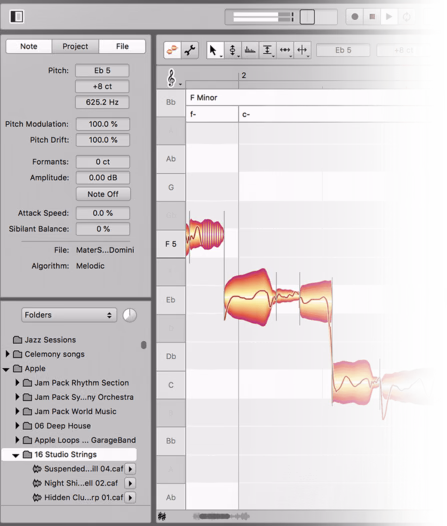Open the Project tab

[75, 46]
